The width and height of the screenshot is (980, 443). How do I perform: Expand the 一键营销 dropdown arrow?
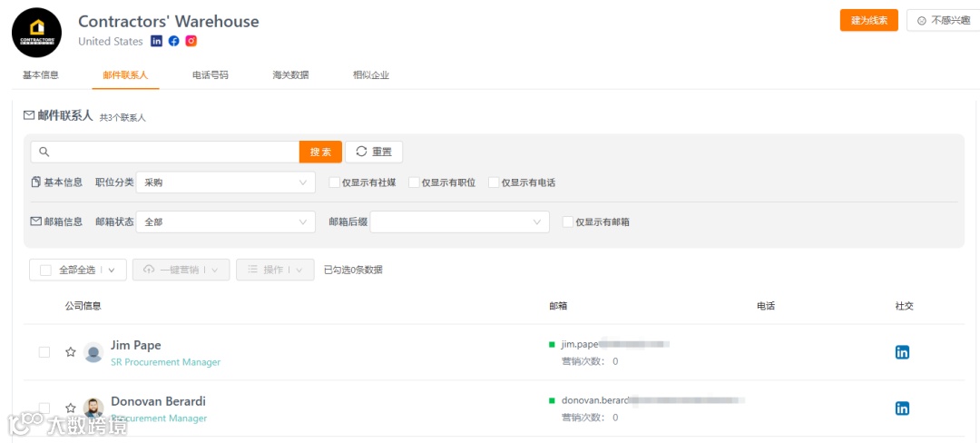[x=215, y=270]
